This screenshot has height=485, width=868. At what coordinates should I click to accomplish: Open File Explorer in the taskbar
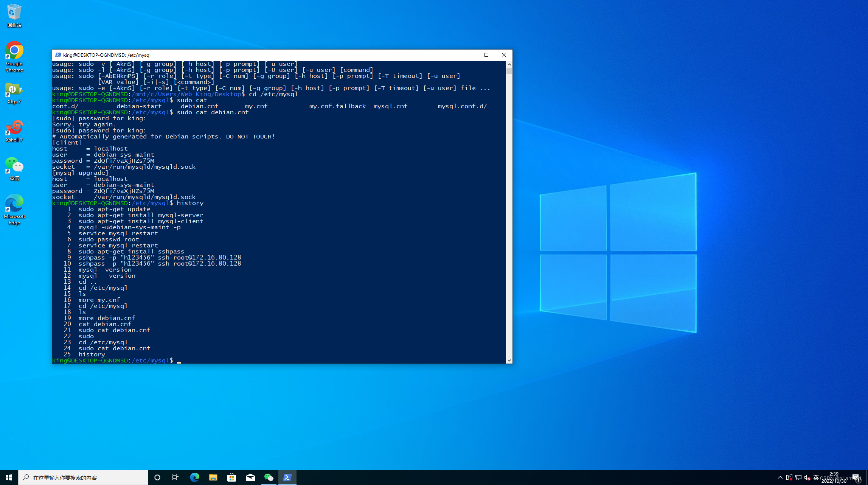pyautogui.click(x=213, y=477)
